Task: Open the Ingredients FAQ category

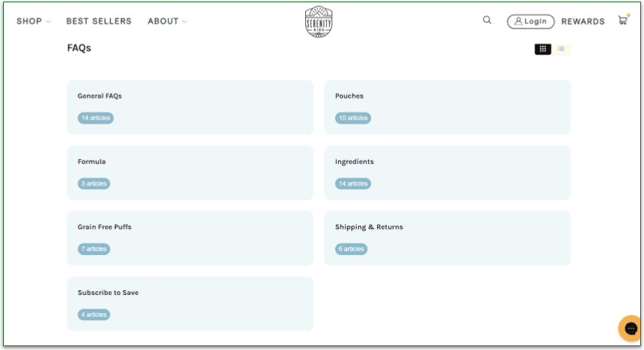Action: [447, 172]
